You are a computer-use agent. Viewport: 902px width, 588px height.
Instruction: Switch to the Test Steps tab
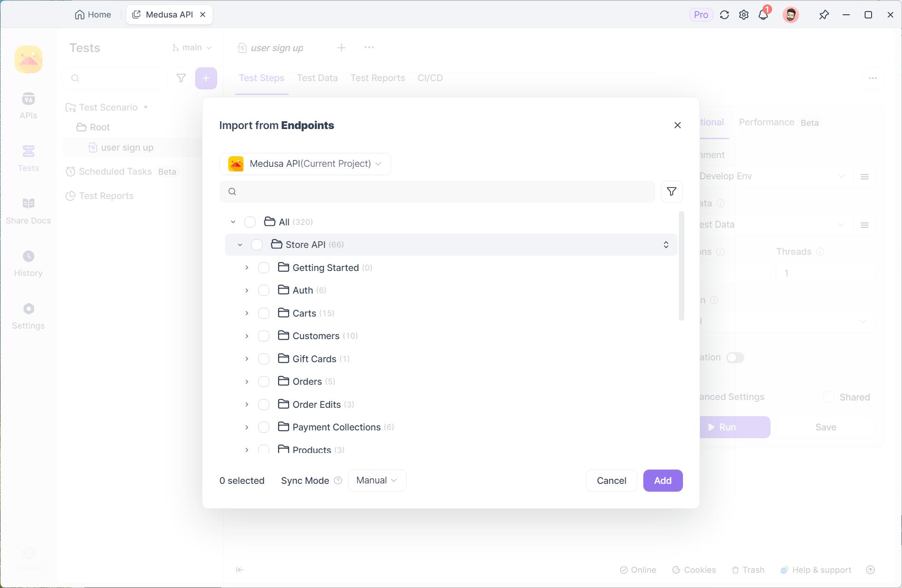(261, 78)
